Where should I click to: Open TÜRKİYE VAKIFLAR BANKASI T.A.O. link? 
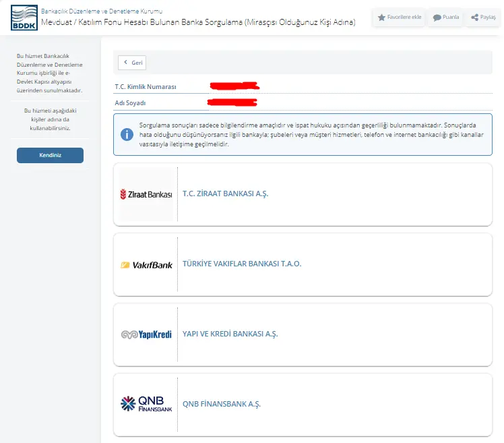click(242, 264)
